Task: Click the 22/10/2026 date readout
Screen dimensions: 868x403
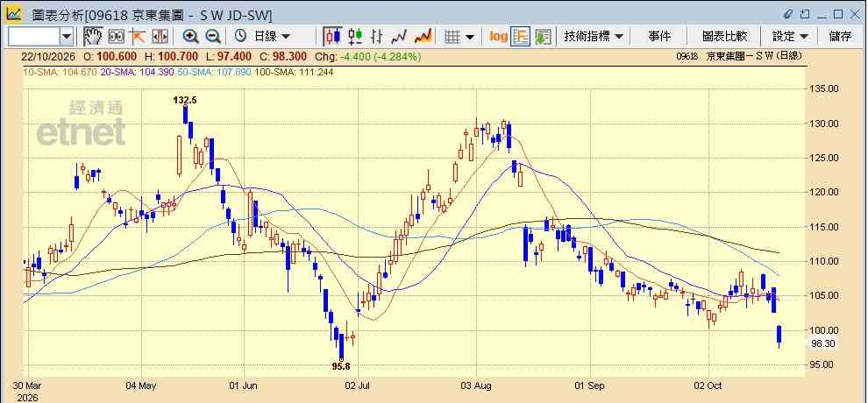Action: pos(47,56)
